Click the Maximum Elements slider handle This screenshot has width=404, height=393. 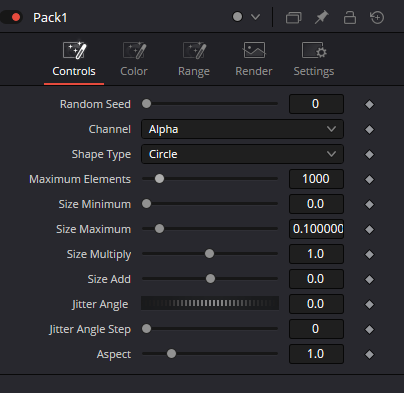159,179
